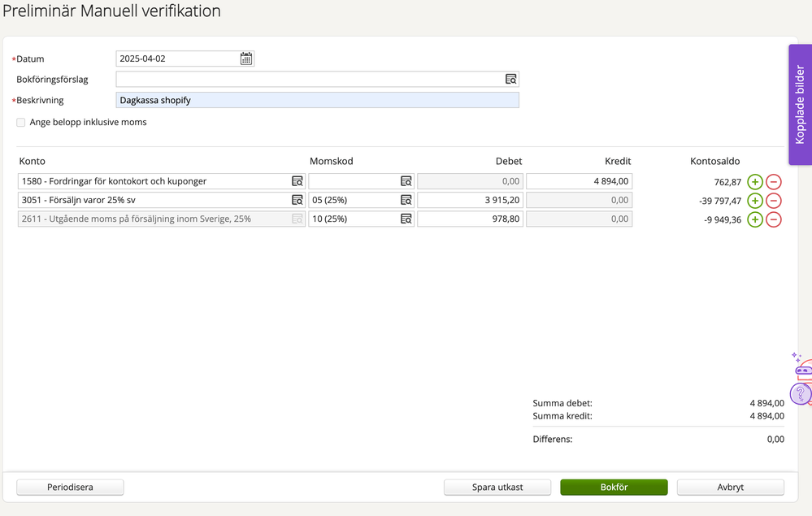Open the Bokföringsförslag lookup icon
The image size is (812, 516).
coord(510,79)
